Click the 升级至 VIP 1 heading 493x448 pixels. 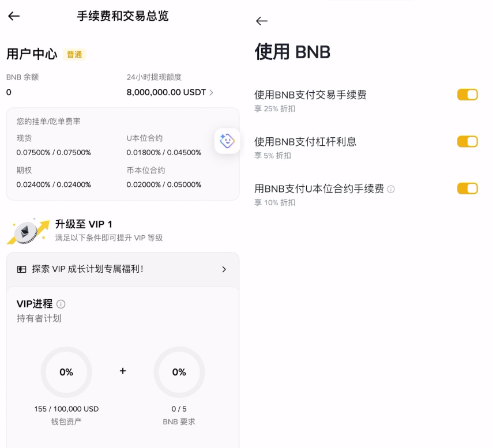click(84, 224)
